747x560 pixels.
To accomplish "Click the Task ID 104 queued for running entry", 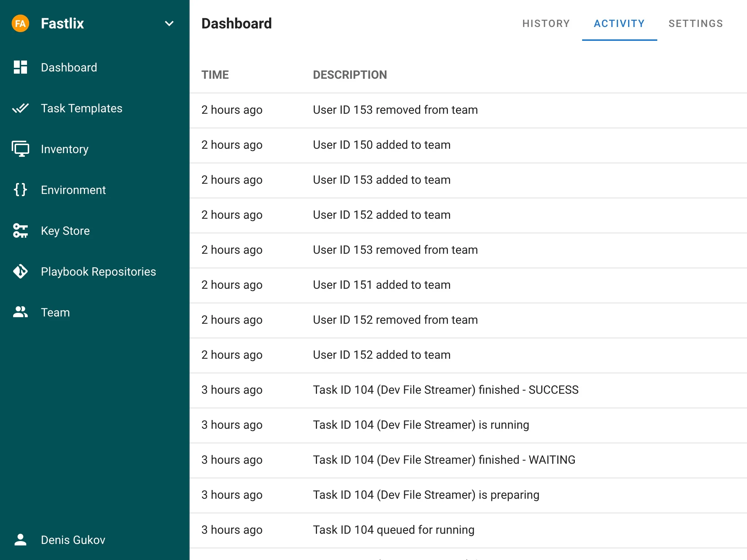I will click(394, 530).
